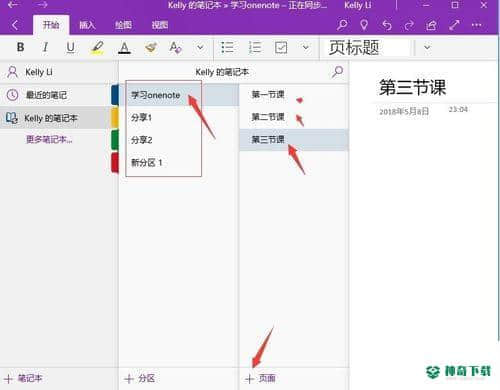This screenshot has height=390, width=500.
Task: Select the 学习onenote section
Action: (178, 95)
